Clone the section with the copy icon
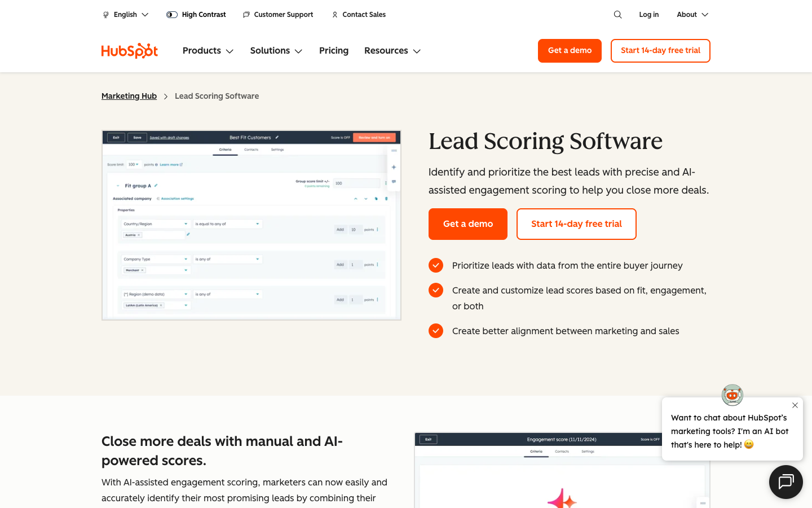 pos(376,199)
